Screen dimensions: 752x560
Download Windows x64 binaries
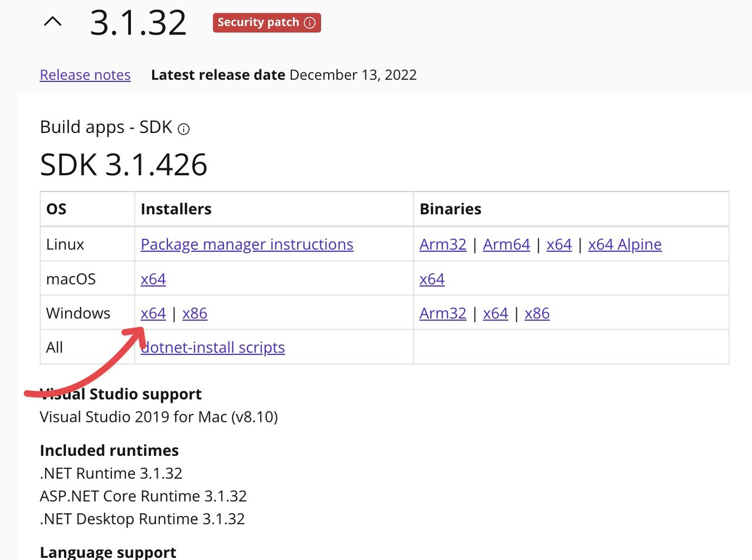pyautogui.click(x=496, y=313)
